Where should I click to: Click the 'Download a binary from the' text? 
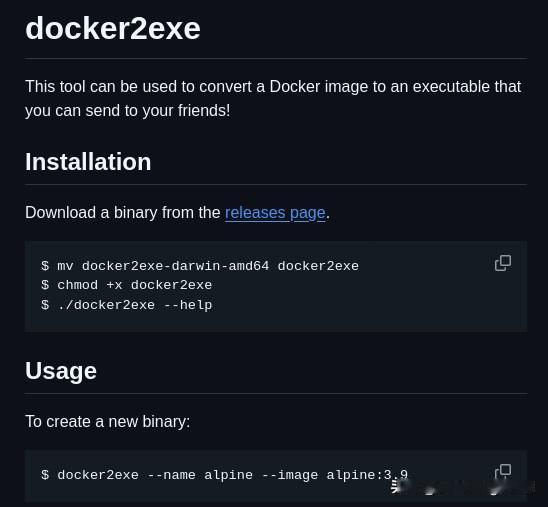123,212
